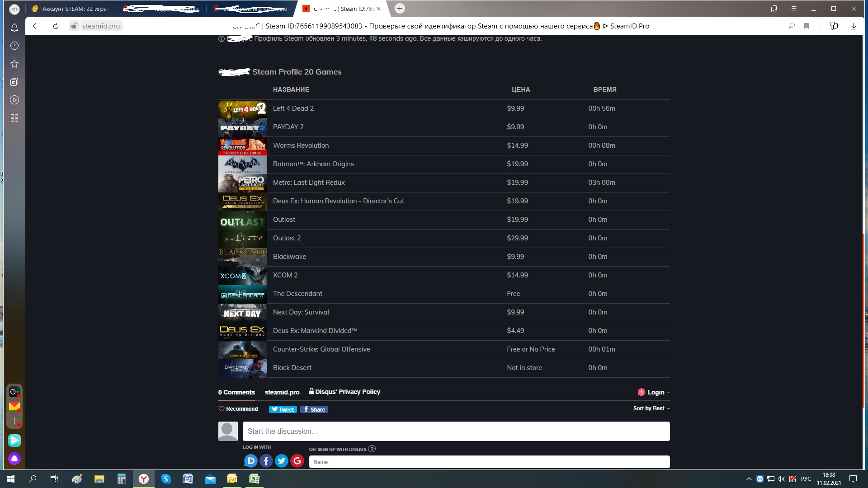Open Disqus' Privacy Policy link
The image size is (868, 488).
[344, 392]
